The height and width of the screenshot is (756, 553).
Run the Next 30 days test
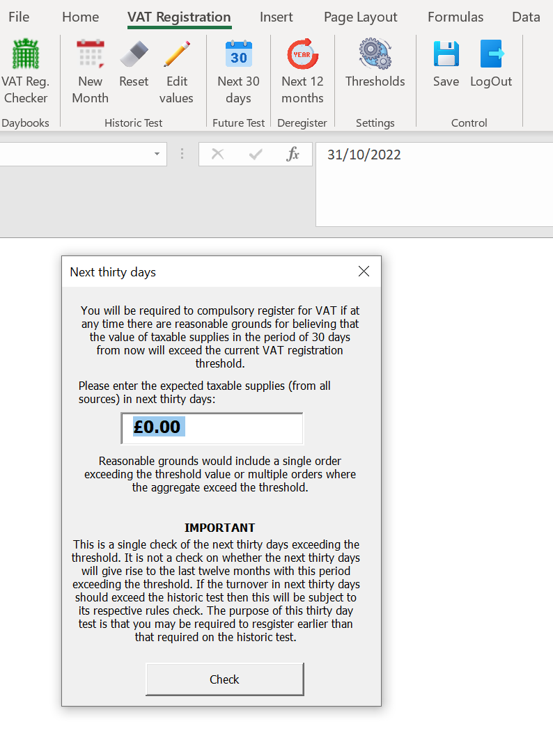238,72
